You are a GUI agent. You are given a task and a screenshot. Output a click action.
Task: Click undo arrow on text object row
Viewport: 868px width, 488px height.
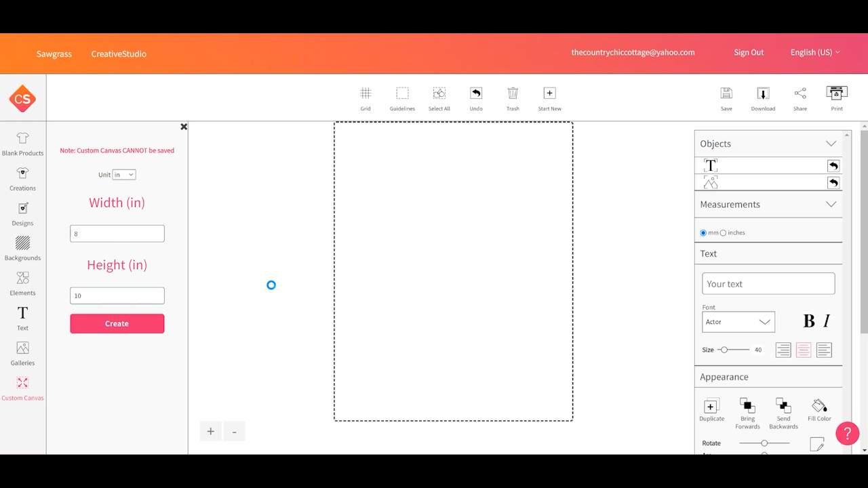pyautogui.click(x=833, y=165)
